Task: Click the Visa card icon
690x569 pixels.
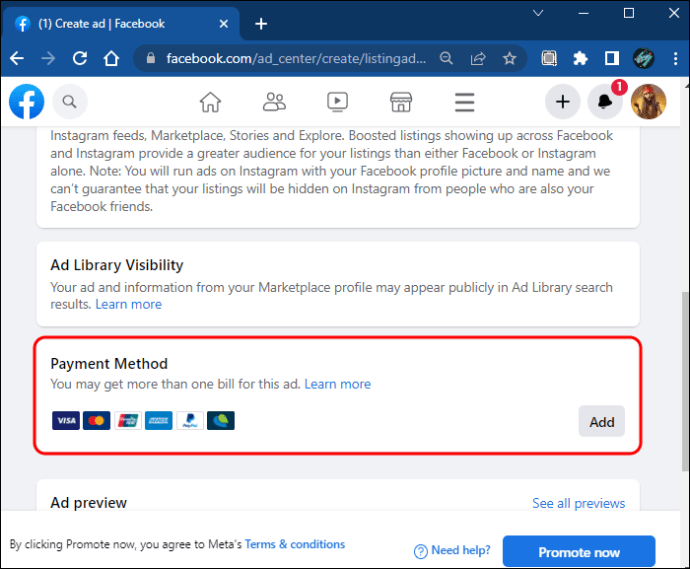Action: coord(66,421)
